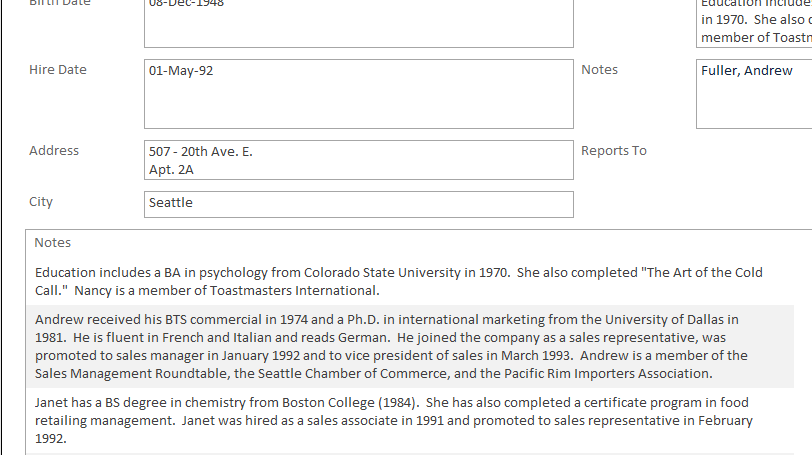
Task: Click the 'Apt. 2A' line in Address
Action: [x=171, y=170]
